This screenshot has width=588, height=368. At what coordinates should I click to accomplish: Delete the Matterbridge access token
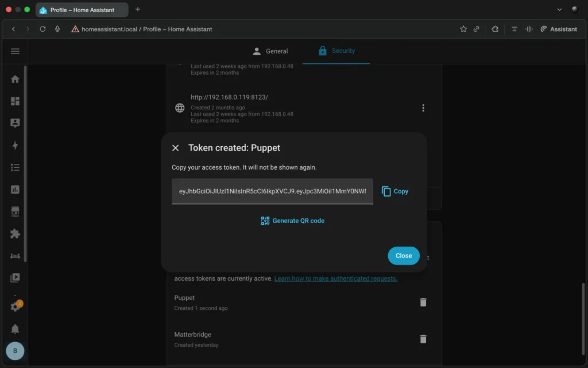pos(423,339)
